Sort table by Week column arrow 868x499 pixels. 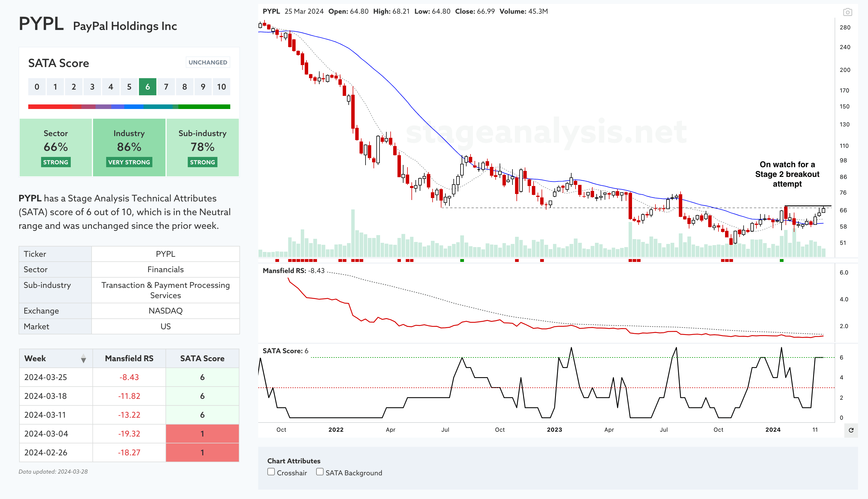click(x=83, y=359)
